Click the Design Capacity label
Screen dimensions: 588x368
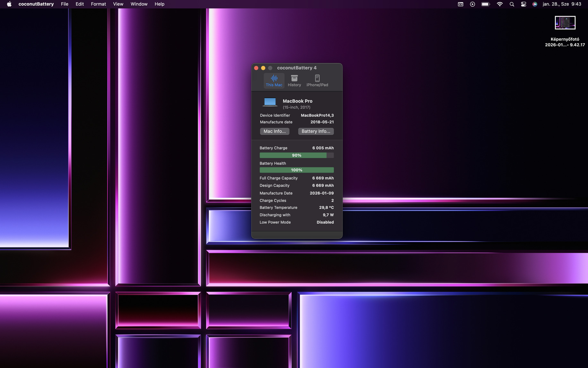274,185
